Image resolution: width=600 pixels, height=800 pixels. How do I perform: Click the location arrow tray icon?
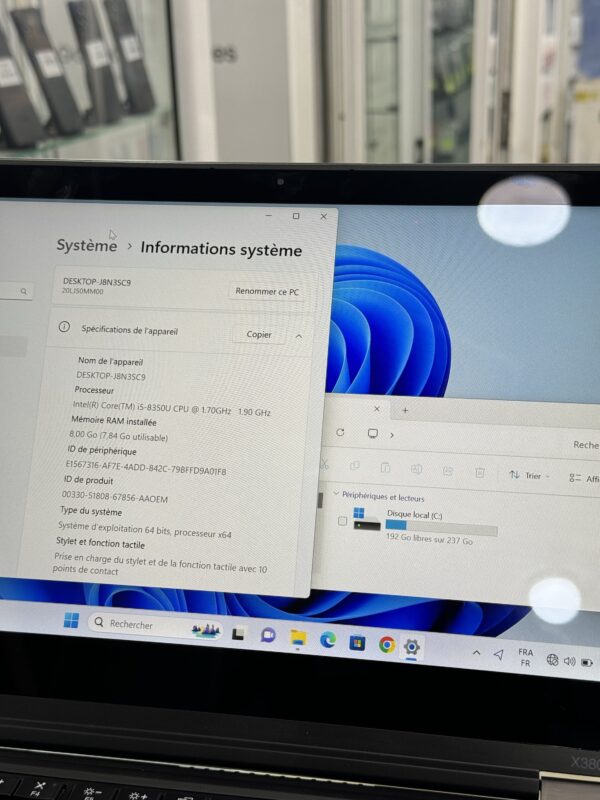pyautogui.click(x=498, y=654)
